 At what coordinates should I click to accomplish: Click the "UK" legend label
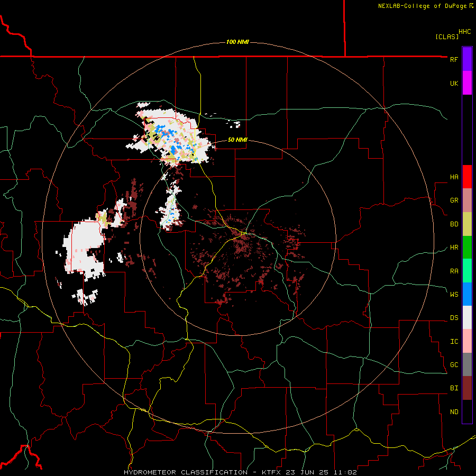click(454, 83)
